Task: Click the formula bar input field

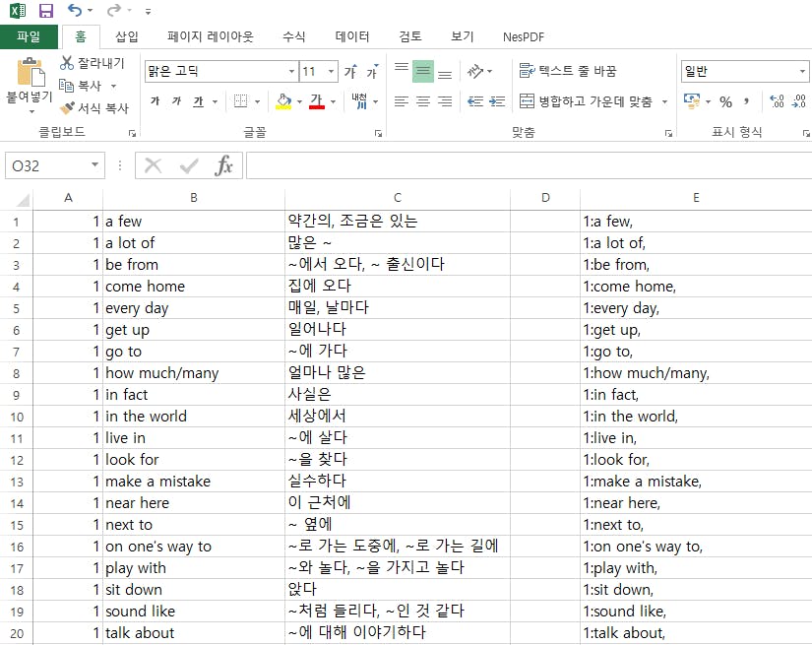Action: coord(529,165)
